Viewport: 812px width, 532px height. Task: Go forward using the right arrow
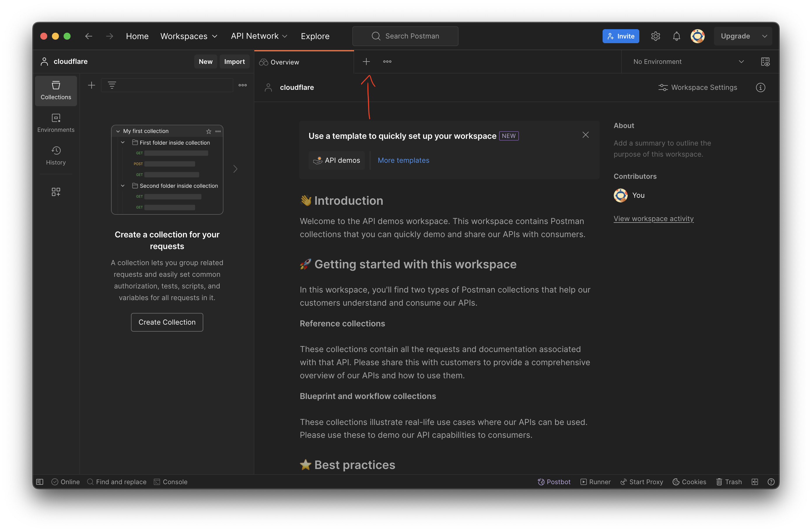pyautogui.click(x=109, y=36)
